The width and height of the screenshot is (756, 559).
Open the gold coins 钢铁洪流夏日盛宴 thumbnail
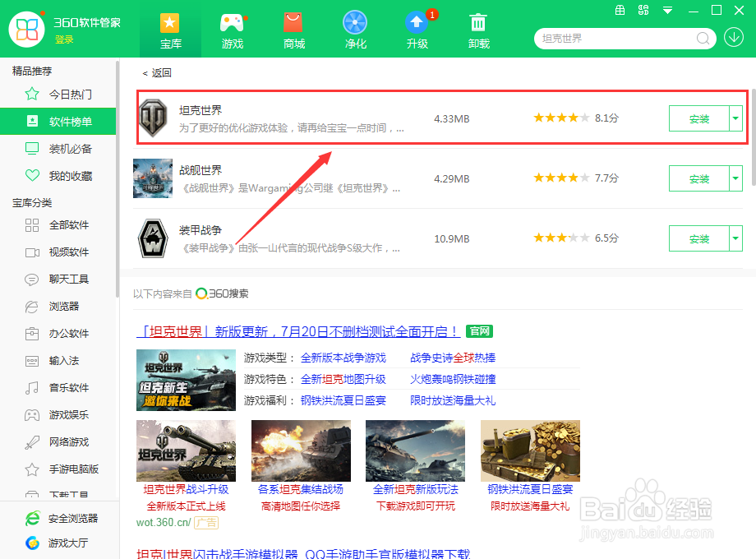tap(530, 450)
